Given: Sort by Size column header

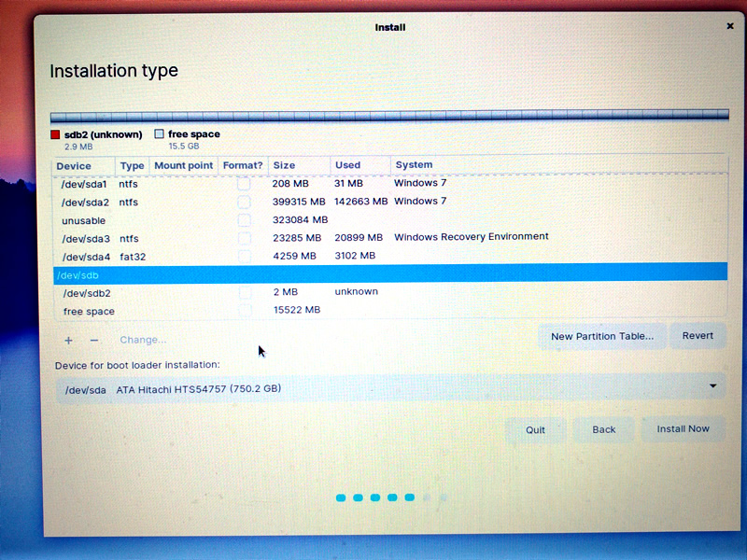Looking at the screenshot, I should coord(284,165).
